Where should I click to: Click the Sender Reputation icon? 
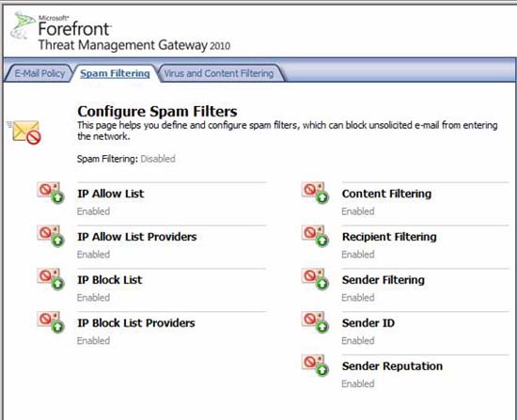[315, 366]
